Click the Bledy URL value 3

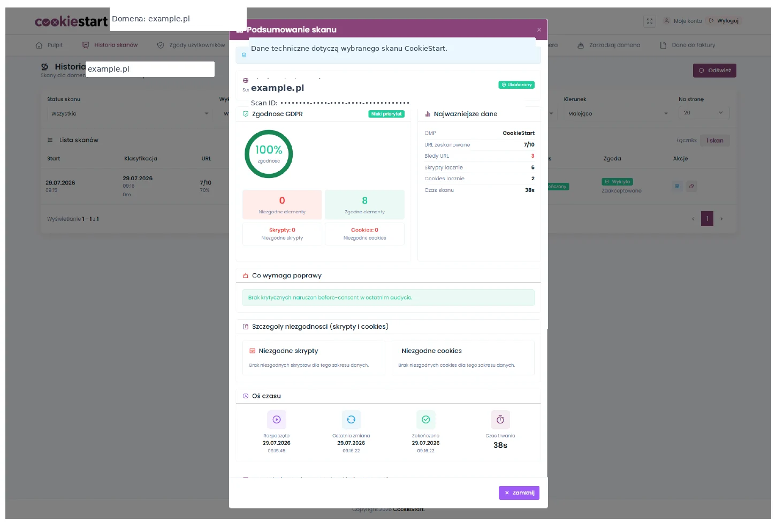coord(532,156)
